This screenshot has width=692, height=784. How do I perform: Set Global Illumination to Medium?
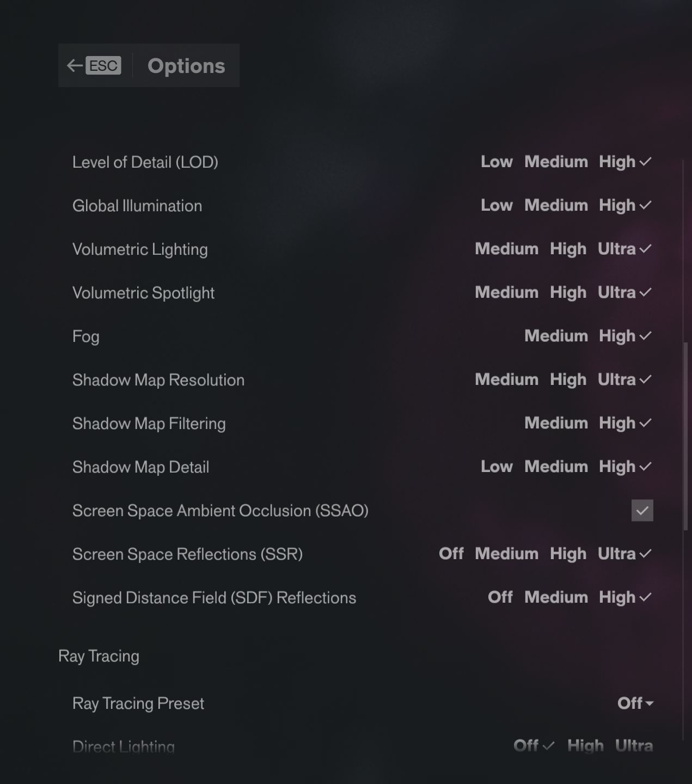556,205
